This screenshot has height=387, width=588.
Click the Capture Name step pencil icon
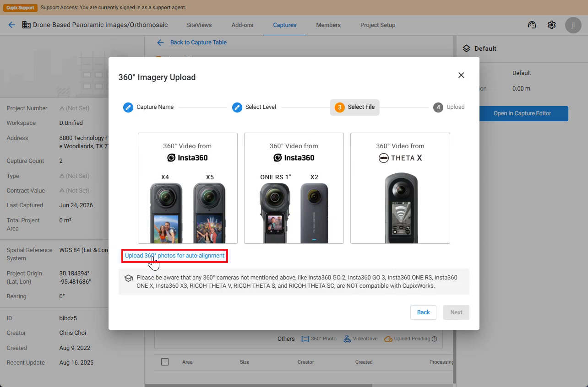(128, 107)
